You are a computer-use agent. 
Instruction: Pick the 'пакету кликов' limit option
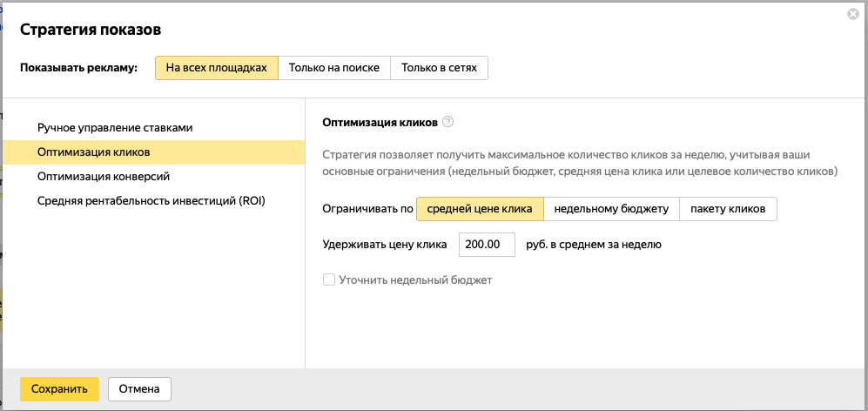tap(728, 209)
